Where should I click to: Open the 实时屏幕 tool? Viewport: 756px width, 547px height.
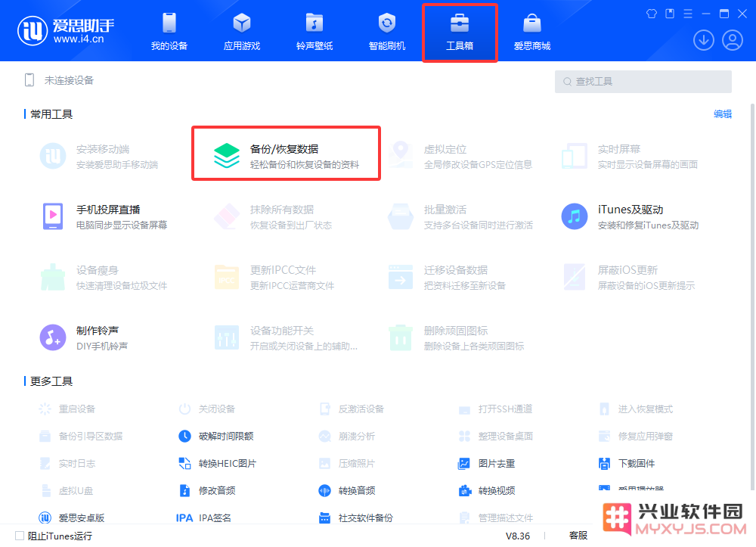(x=629, y=157)
